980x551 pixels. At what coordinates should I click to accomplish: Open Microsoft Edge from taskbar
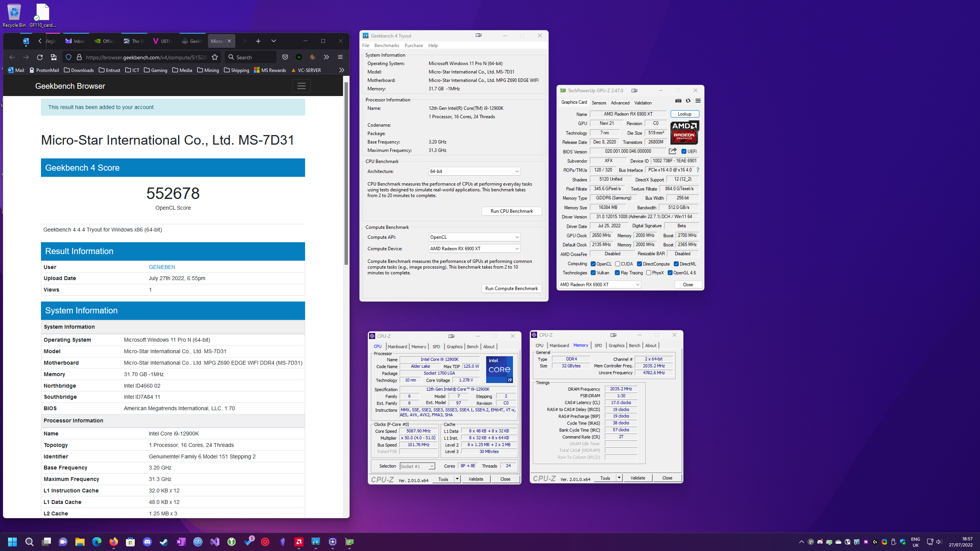coord(96,542)
